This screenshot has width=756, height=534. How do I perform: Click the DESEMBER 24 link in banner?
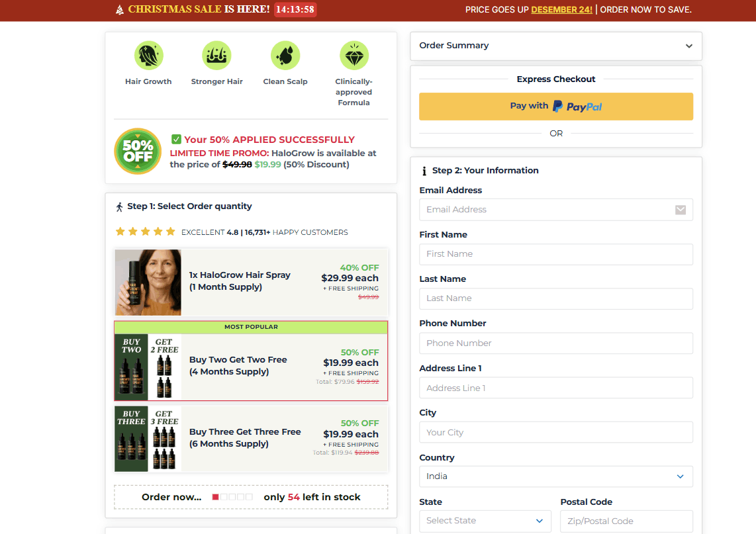561,10
